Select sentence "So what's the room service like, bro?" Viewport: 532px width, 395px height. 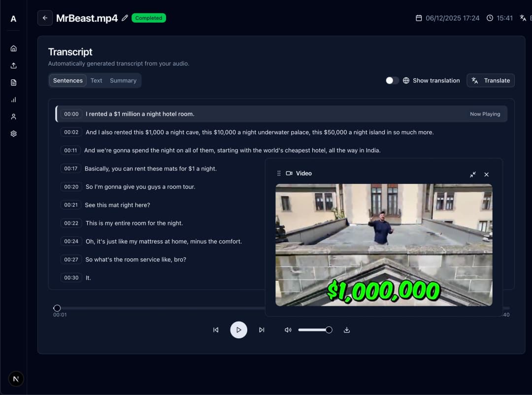coord(136,259)
